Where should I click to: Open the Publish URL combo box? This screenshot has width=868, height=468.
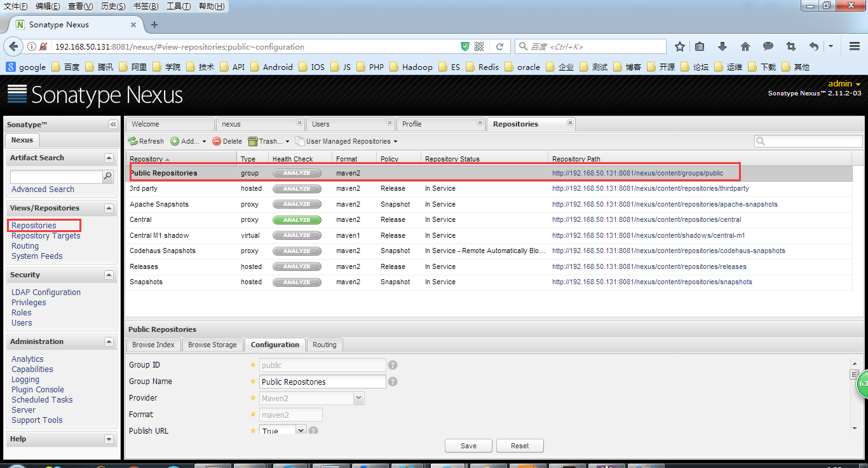[x=301, y=430]
